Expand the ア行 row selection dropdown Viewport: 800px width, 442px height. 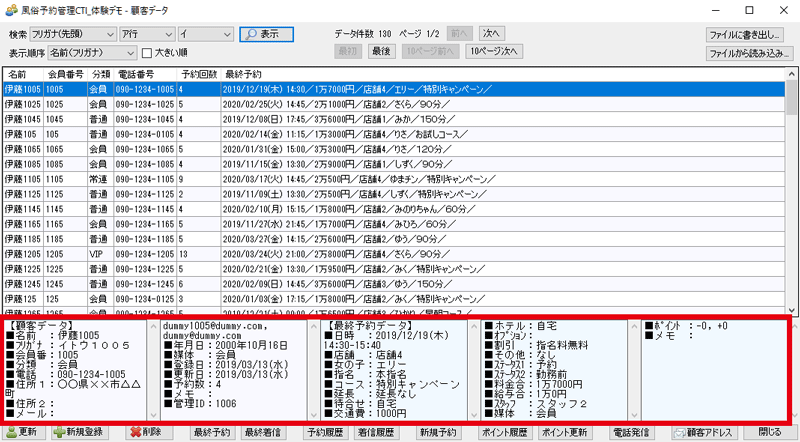pyautogui.click(x=145, y=34)
